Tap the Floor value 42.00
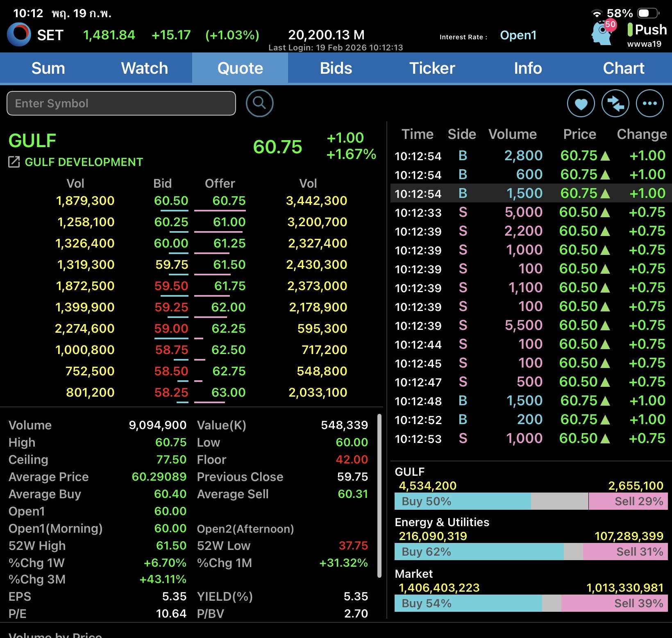This screenshot has width=672, height=638. [352, 460]
